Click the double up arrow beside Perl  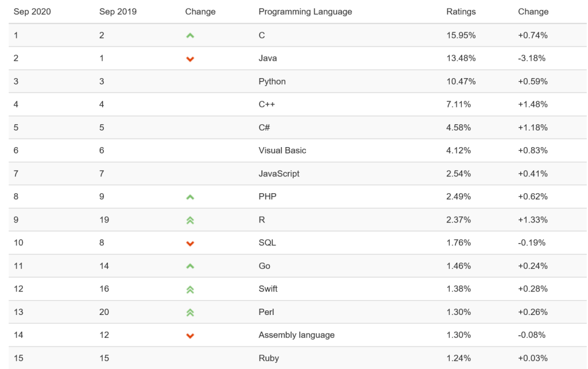pos(190,312)
